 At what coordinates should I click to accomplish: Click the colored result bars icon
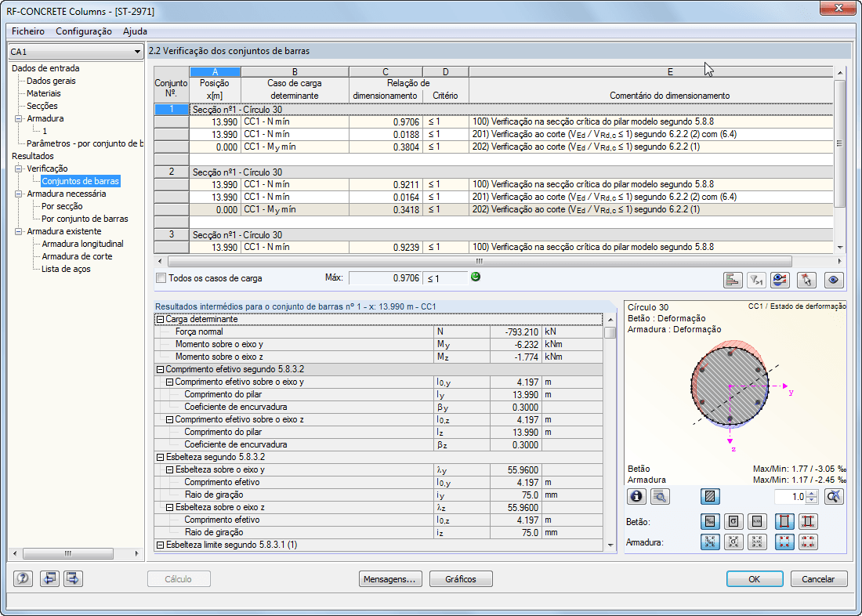pyautogui.click(x=733, y=279)
